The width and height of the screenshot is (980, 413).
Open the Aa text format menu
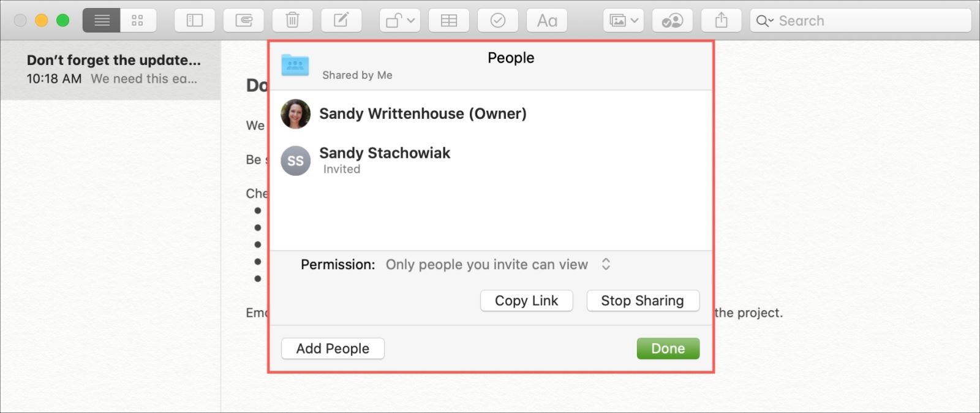[547, 21]
